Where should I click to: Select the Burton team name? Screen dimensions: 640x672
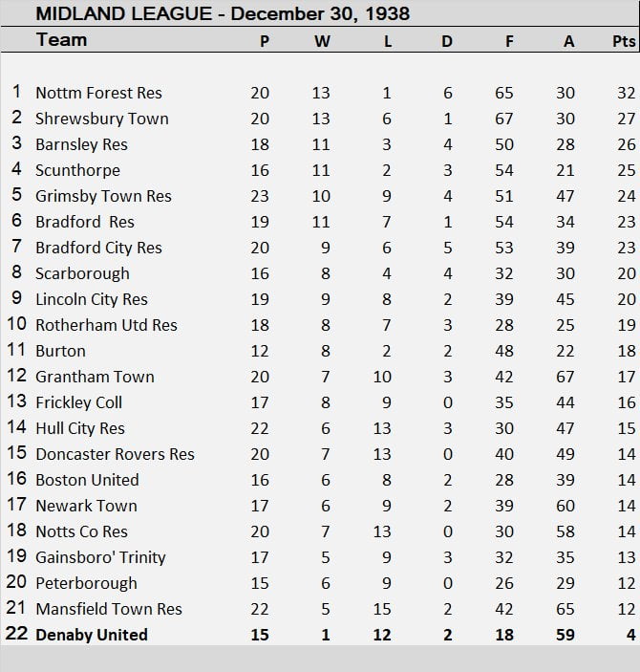click(x=60, y=351)
